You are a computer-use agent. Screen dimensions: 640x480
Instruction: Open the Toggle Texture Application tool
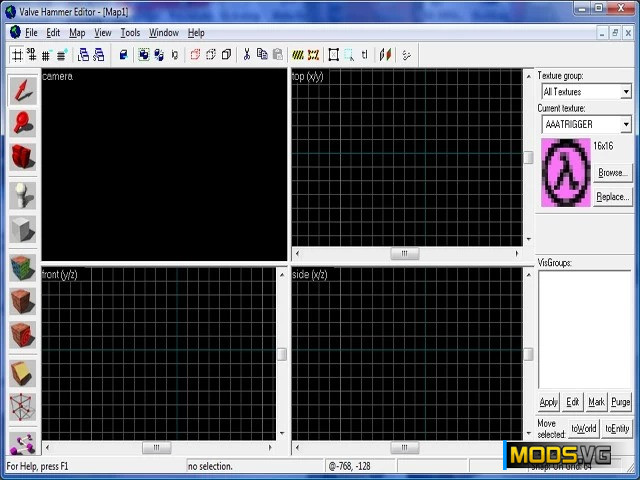(x=22, y=267)
